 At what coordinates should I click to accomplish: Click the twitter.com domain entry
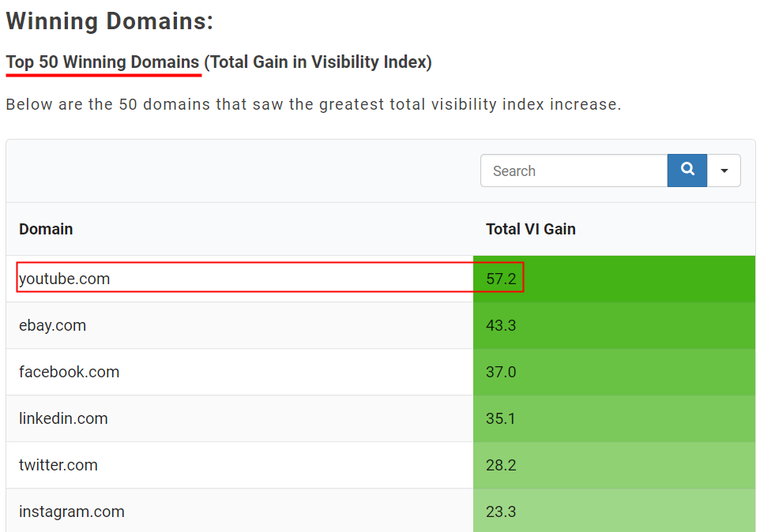point(58,465)
